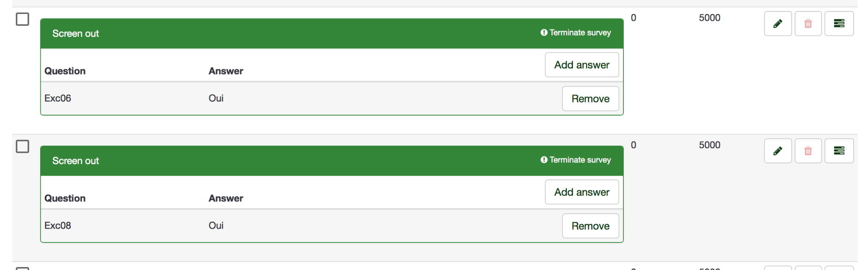Click the 5000 limit value for Exc06 quota
Image resolution: width=868 pixels, height=270 pixels.
(709, 18)
